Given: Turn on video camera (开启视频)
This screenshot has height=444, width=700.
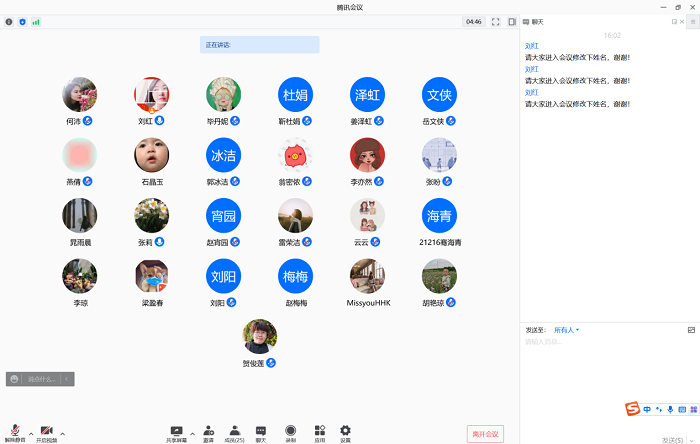Looking at the screenshot, I should pyautogui.click(x=46, y=431).
